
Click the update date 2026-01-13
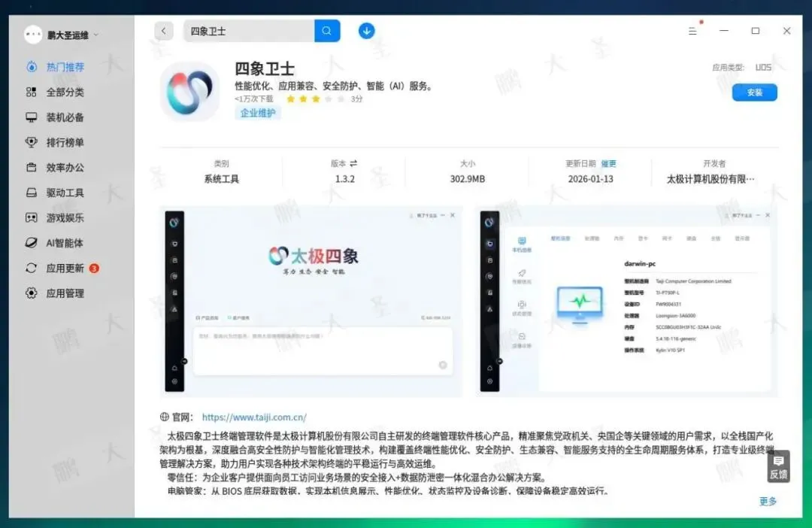pos(590,179)
